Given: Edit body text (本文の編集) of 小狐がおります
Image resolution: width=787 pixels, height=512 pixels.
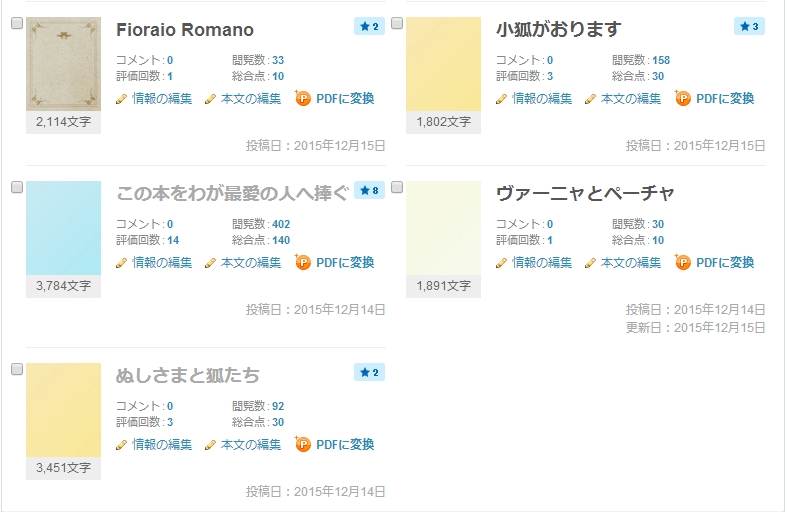Looking at the screenshot, I should 631,99.
